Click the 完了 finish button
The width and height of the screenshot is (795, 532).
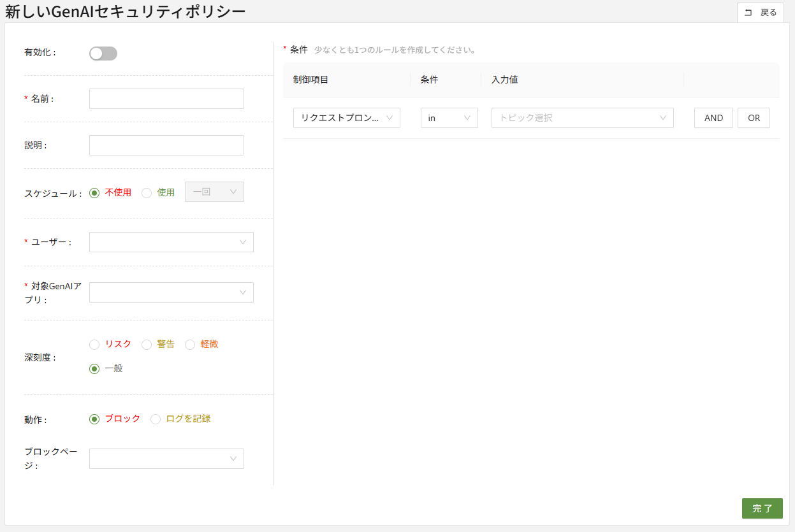pos(762,508)
